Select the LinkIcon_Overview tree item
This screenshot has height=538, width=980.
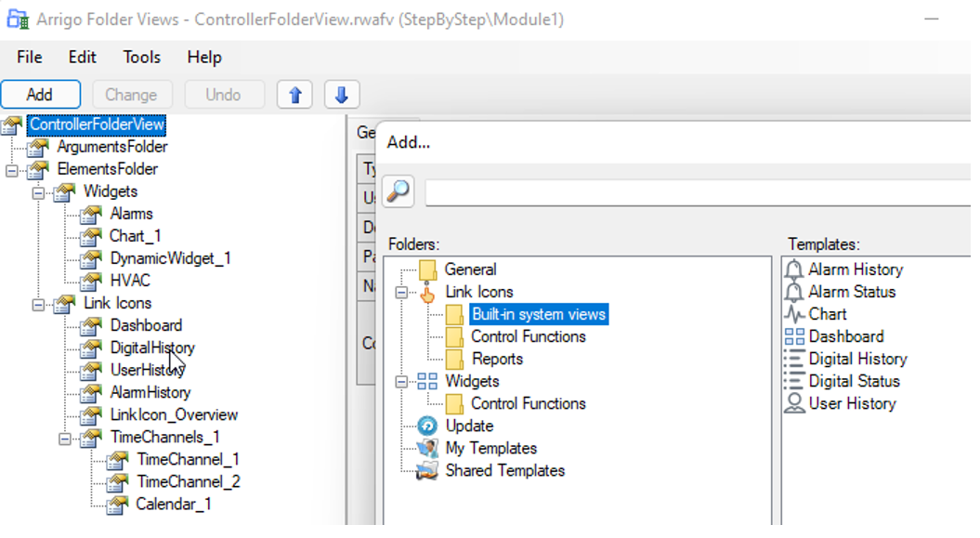pos(174,415)
